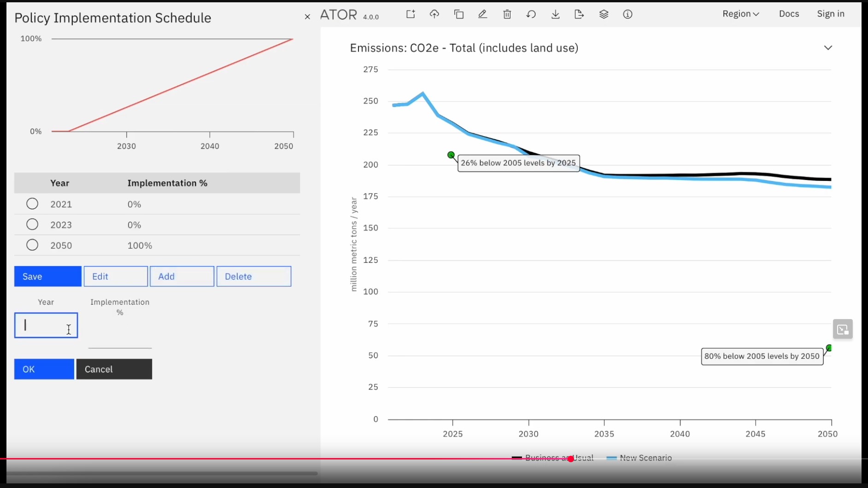
Task: Click the '100%' implementation cell for 2050
Action: 140,245
